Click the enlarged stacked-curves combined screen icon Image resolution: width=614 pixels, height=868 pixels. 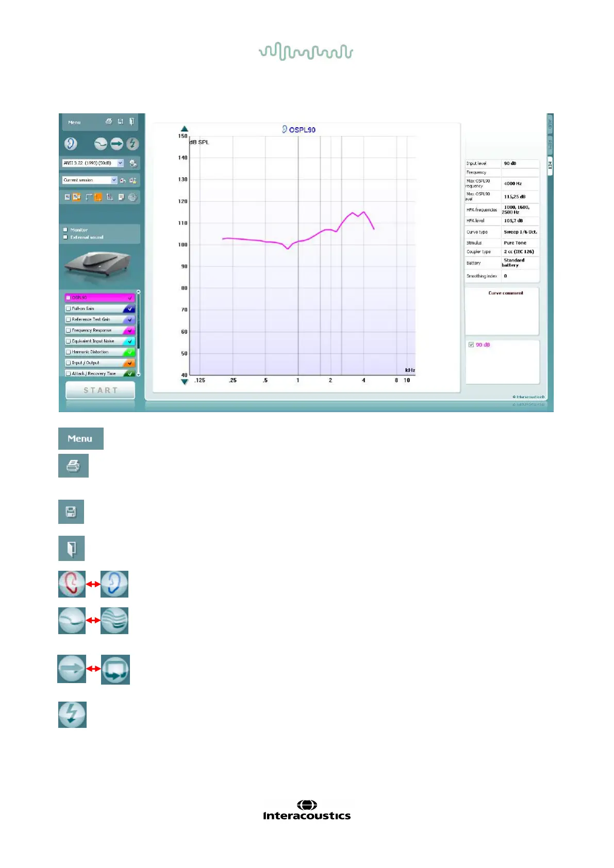[x=114, y=620]
